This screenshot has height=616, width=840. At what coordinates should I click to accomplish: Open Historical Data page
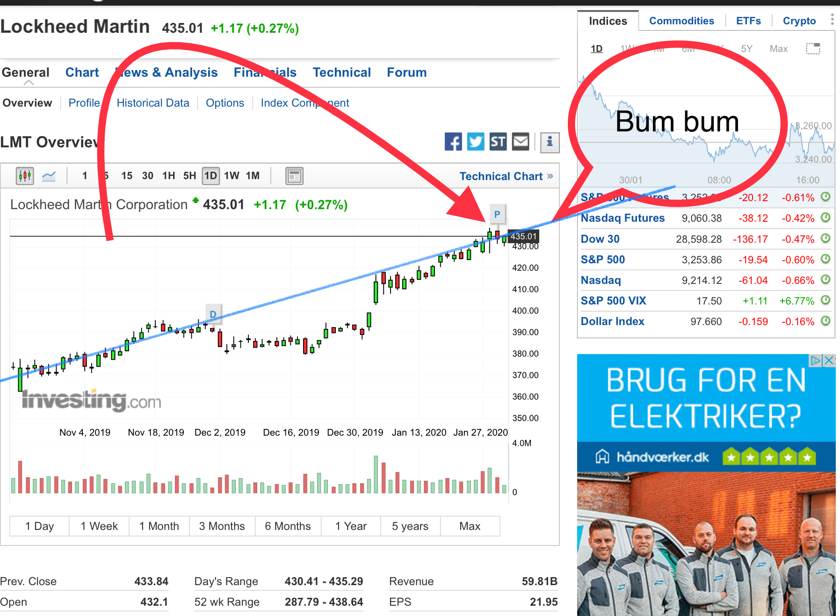click(x=153, y=103)
